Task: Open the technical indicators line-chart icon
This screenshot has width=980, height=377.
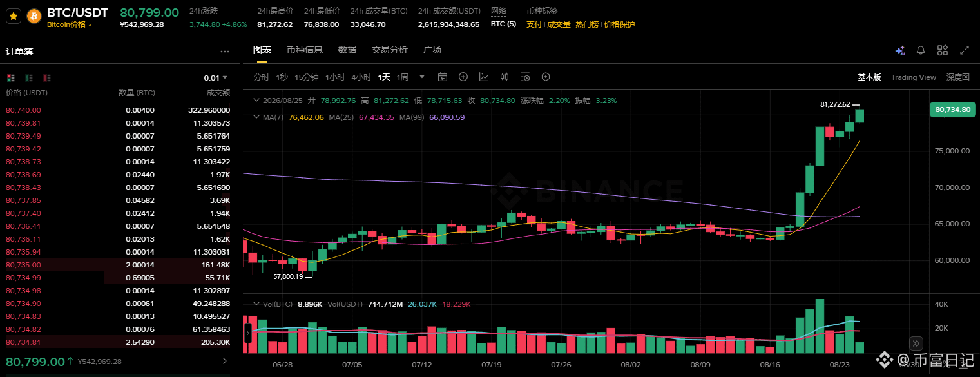Action: (x=484, y=77)
